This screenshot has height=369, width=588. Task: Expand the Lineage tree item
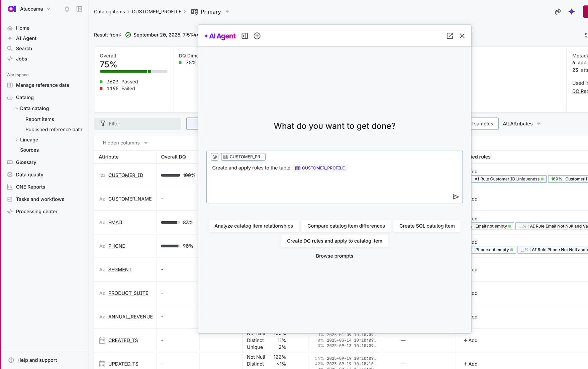coord(17,140)
